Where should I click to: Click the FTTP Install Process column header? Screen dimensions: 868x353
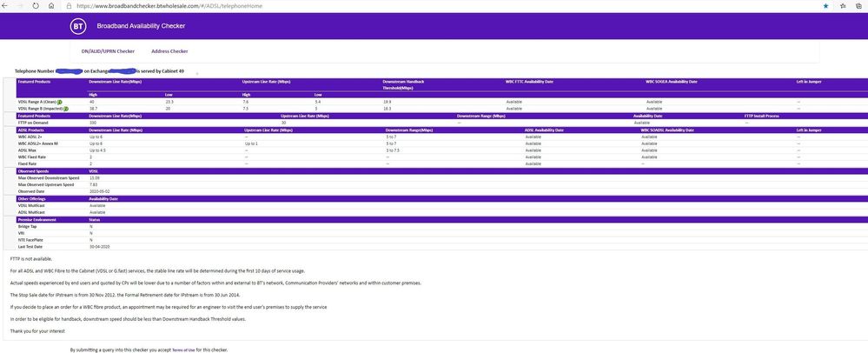[x=762, y=116]
